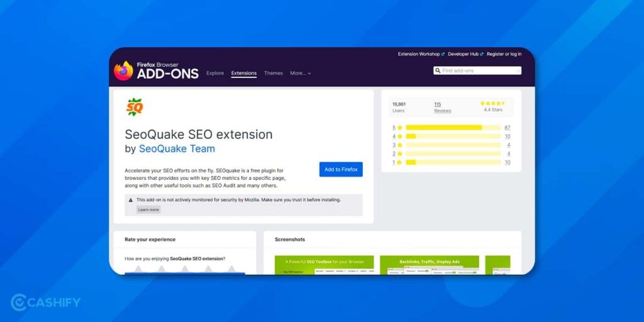The image size is (644, 322).
Task: Filter reviews by 5 star rating
Action: pyautogui.click(x=397, y=128)
